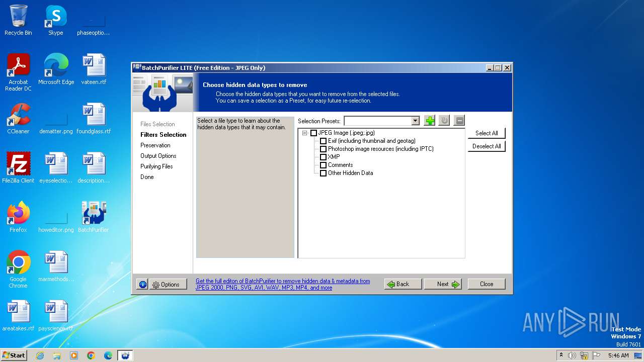Proceed with the Next button

point(443,284)
